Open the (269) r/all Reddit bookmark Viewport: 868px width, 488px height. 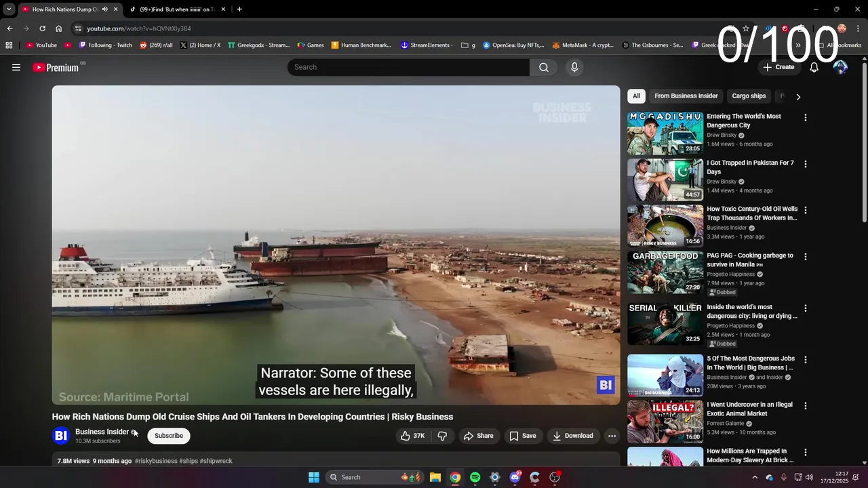[x=156, y=45]
